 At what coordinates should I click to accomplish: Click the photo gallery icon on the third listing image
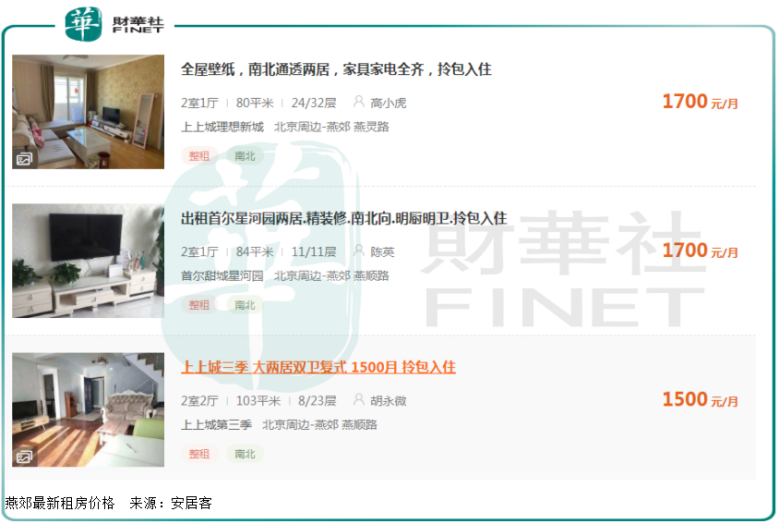pos(24,457)
